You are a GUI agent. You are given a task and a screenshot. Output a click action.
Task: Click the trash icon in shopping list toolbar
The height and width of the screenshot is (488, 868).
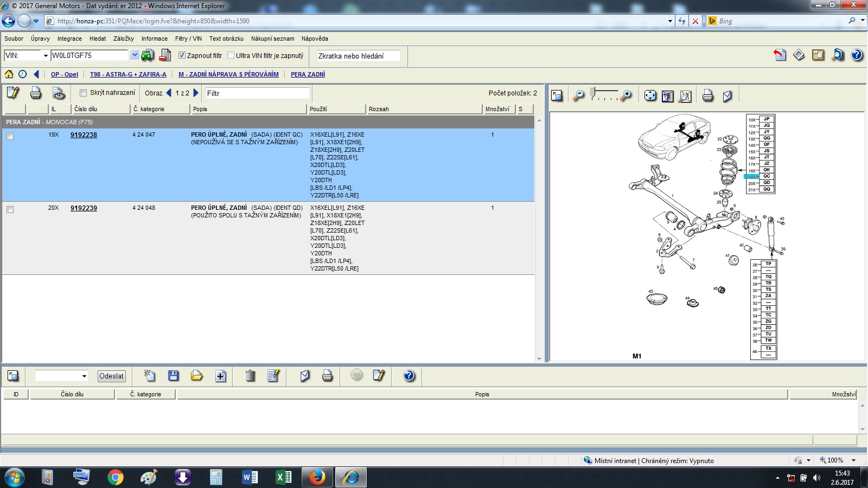click(x=250, y=376)
